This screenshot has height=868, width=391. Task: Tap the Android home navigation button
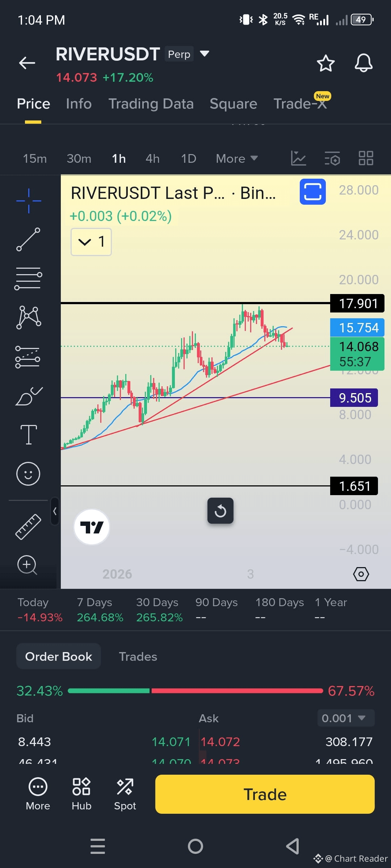point(195,846)
